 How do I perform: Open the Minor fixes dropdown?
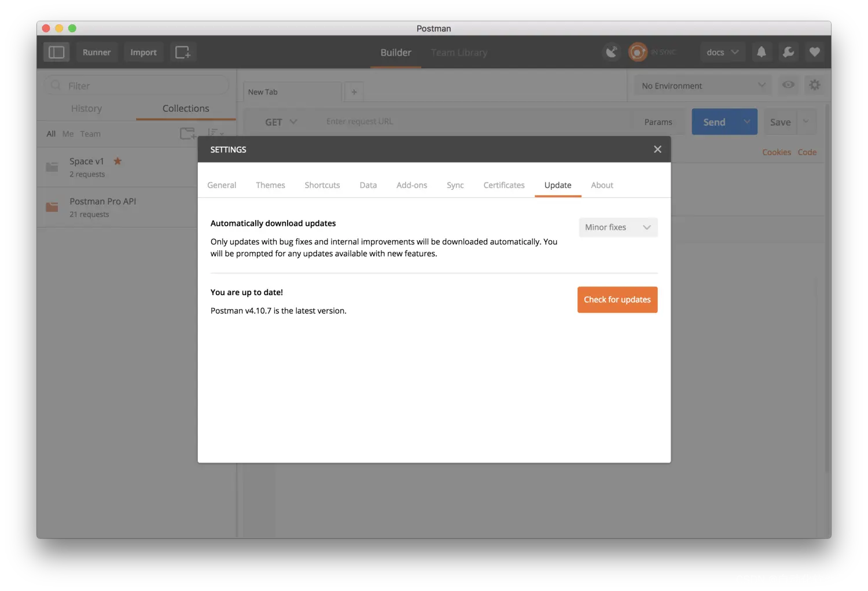[618, 227]
